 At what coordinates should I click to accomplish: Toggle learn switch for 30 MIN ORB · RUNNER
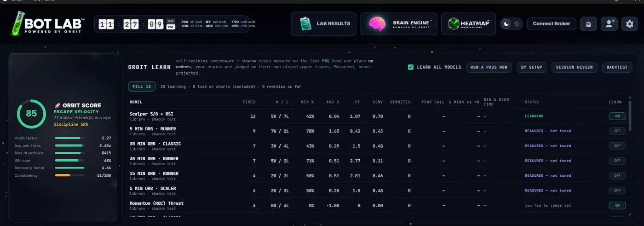(617, 161)
